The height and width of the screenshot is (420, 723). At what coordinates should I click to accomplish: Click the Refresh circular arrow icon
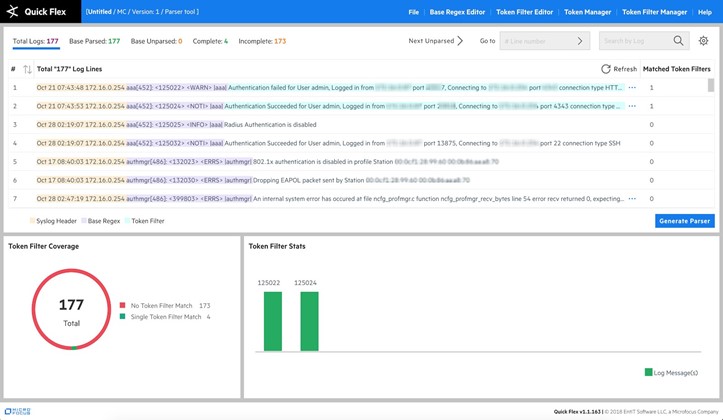tap(605, 69)
